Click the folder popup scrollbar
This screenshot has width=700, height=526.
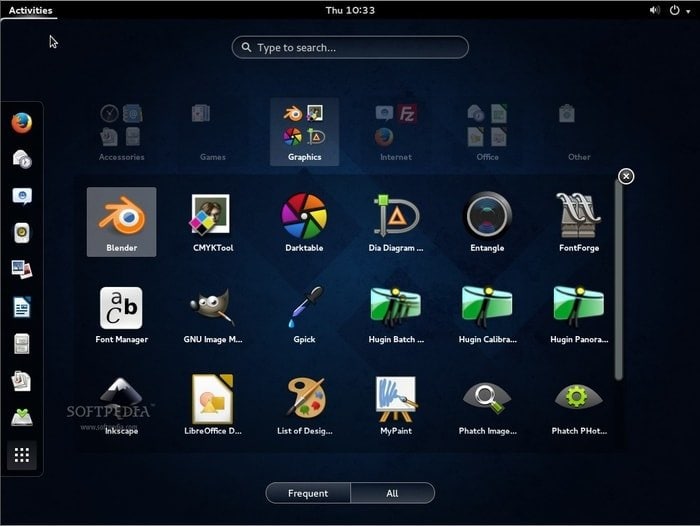[618, 280]
